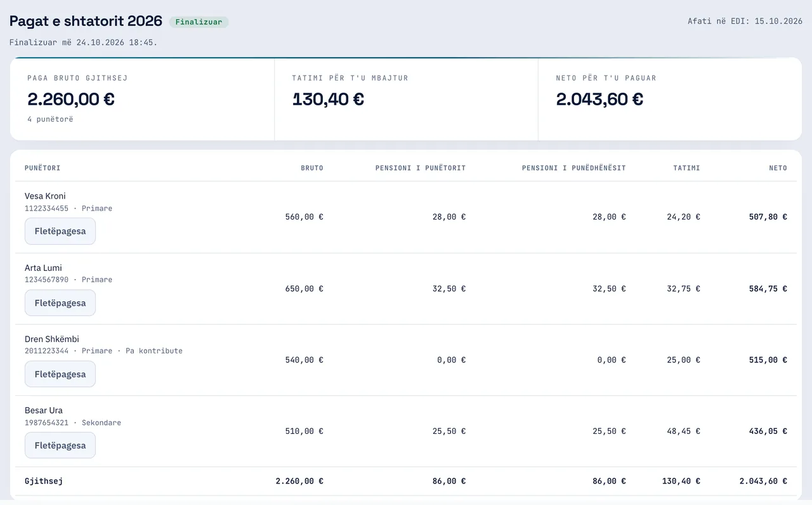Click the tax 48,45 € cell
Image resolution: width=812 pixels, height=505 pixels.
tap(684, 431)
